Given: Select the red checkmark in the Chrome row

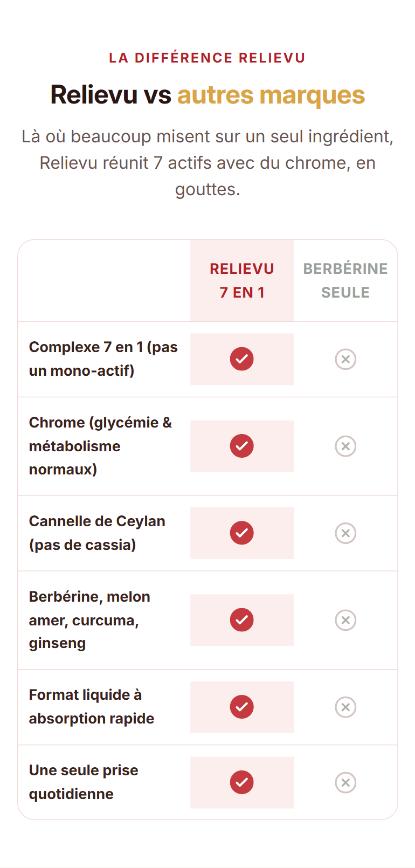Looking at the screenshot, I should (242, 446).
